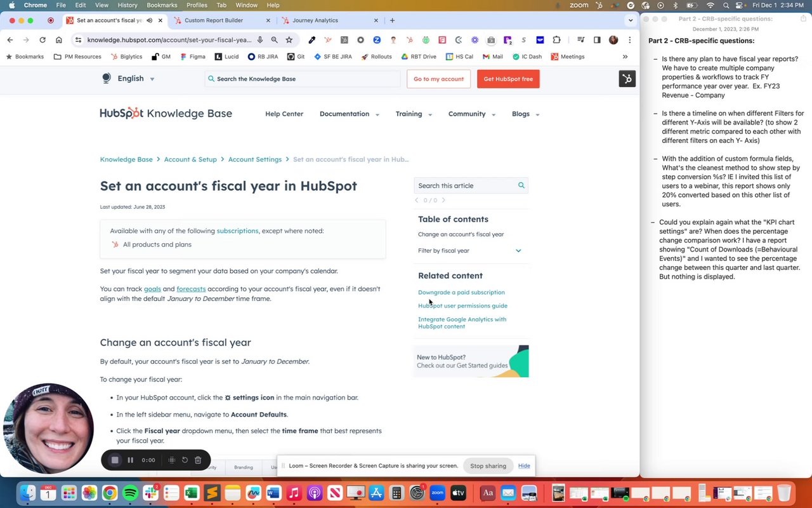Click the HubSpot sprocket icon in the page header
Screen dimensions: 812x508
(x=627, y=79)
